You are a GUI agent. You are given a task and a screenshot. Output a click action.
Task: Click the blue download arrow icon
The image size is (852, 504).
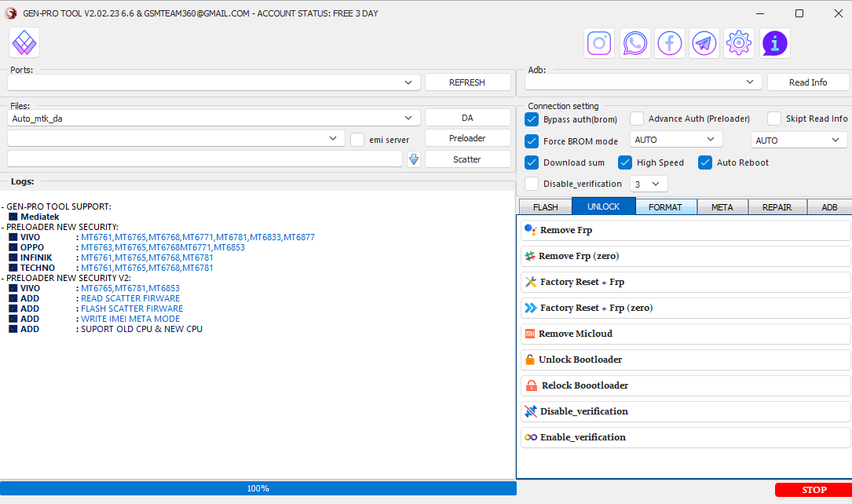(x=414, y=159)
